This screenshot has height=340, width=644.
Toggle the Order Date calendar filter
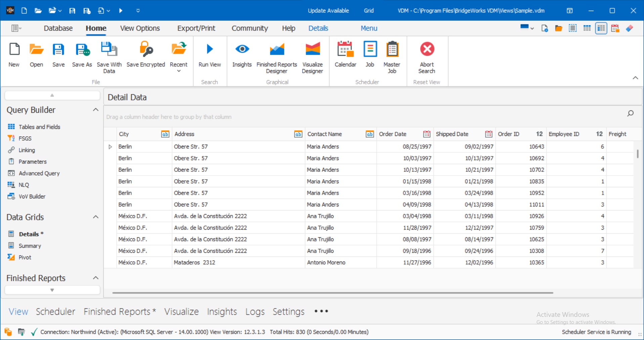pos(426,134)
